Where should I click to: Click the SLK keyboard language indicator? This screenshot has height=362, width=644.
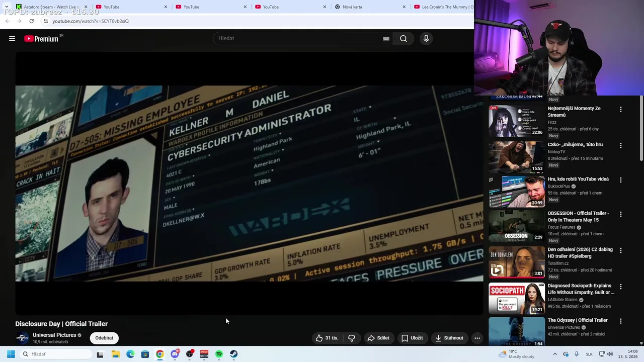(589, 354)
